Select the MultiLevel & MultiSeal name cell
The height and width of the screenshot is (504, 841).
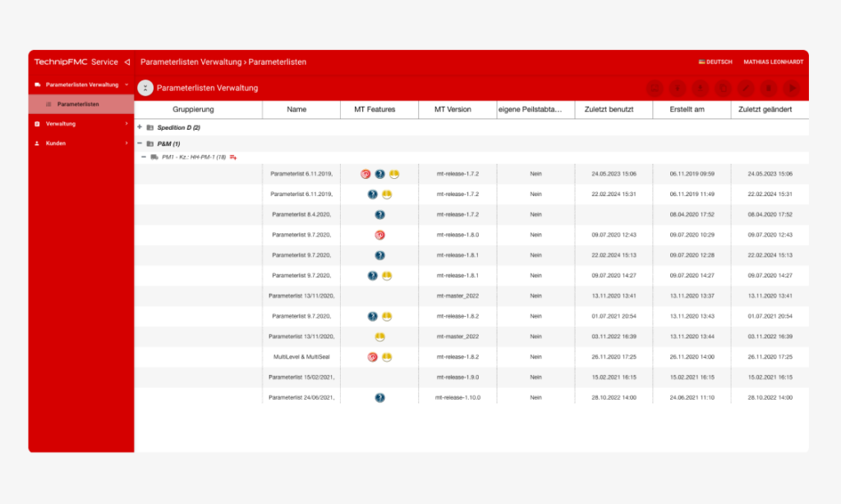pos(301,357)
